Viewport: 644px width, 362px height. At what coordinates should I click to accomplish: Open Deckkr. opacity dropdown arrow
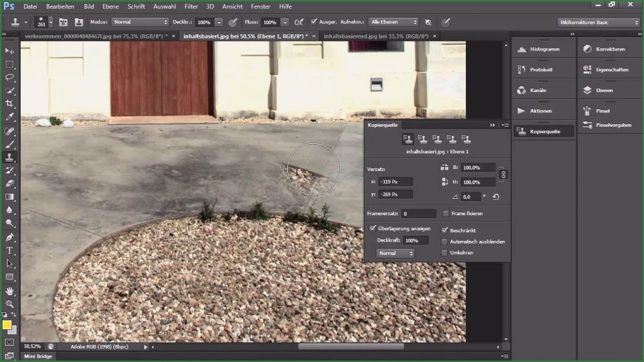[219, 22]
